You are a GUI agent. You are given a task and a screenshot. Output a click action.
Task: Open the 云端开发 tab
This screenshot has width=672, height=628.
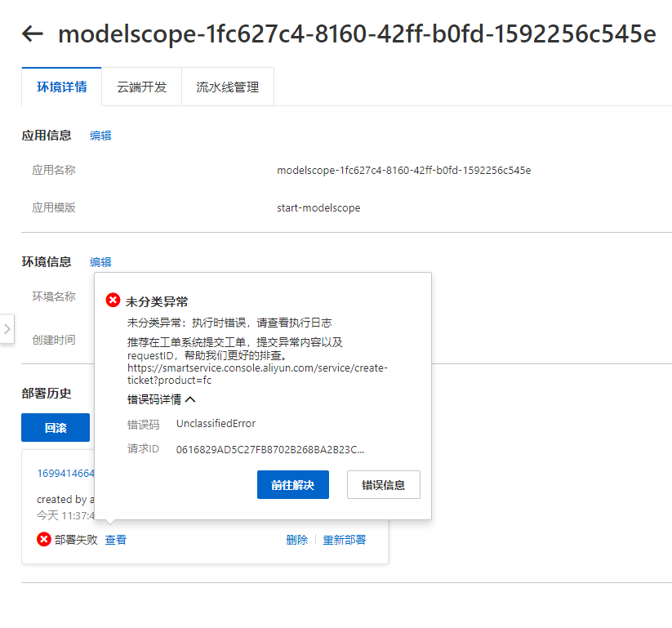click(141, 87)
